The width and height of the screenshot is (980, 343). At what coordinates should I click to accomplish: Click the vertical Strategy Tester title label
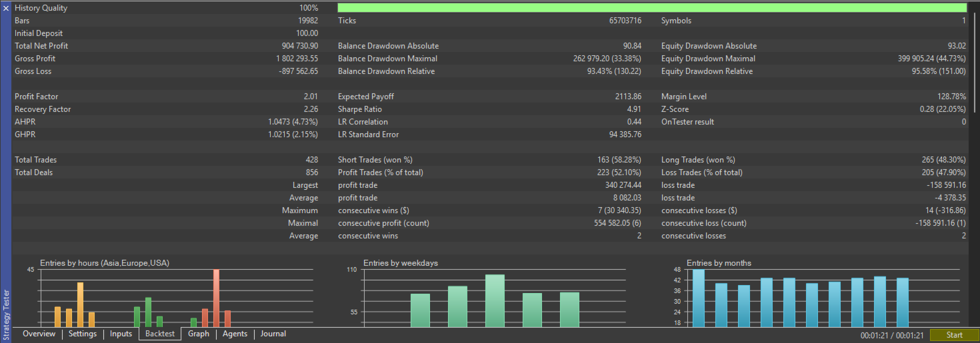click(x=6, y=313)
